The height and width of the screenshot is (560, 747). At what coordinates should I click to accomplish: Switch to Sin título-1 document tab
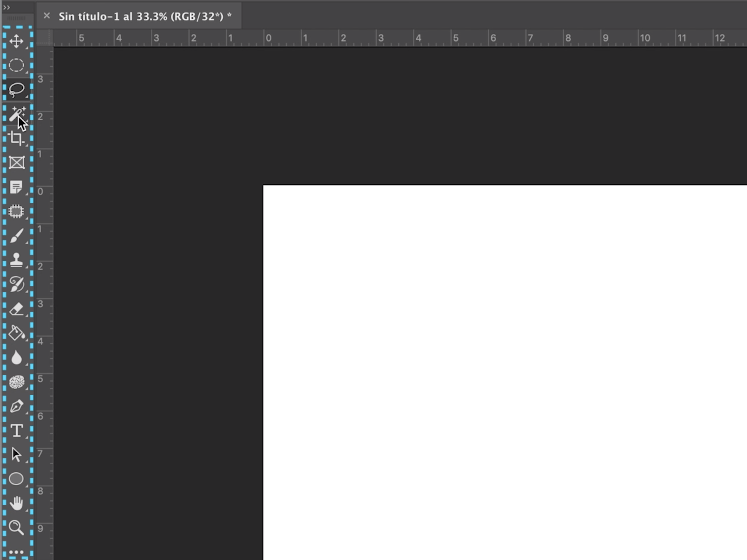click(145, 16)
